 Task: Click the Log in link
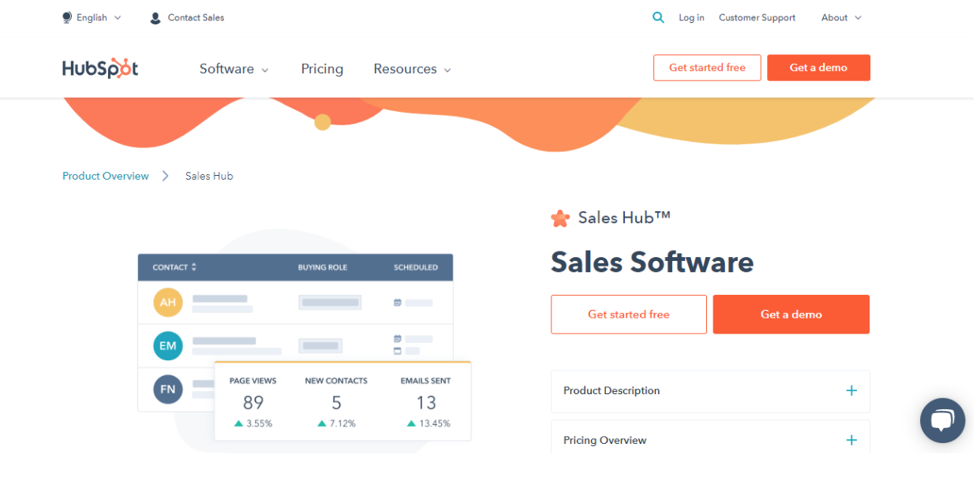pyautogui.click(x=691, y=17)
